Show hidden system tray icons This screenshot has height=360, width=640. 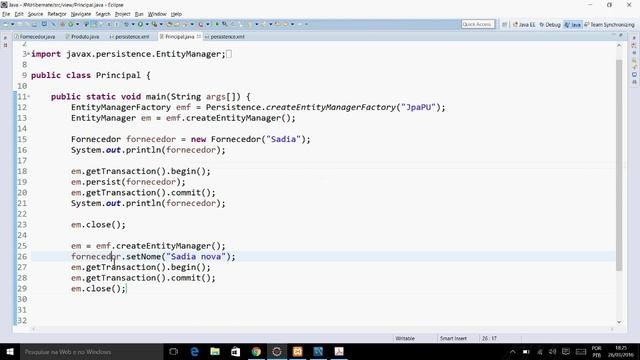click(x=513, y=351)
